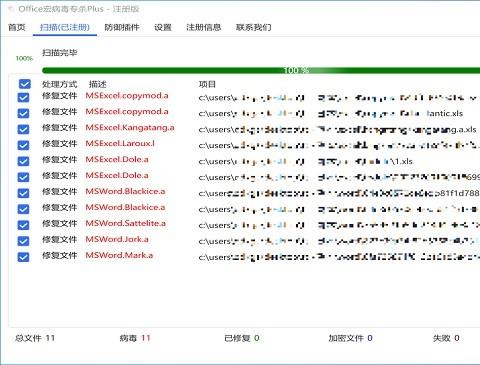Click 修复文件 in the MSExcel.Laroux.l row
The image size is (480, 365).
[59, 144]
